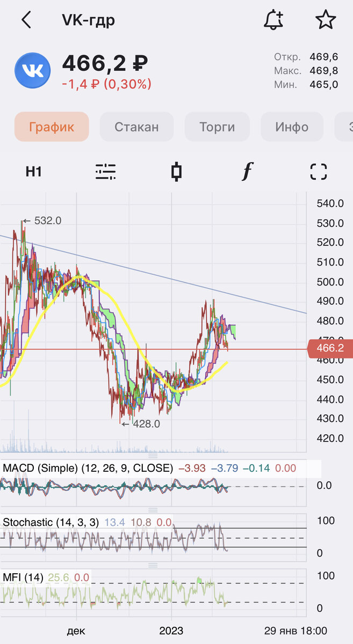Open the indicators function icon
Viewport: 353px width, 644px height.
point(247,172)
